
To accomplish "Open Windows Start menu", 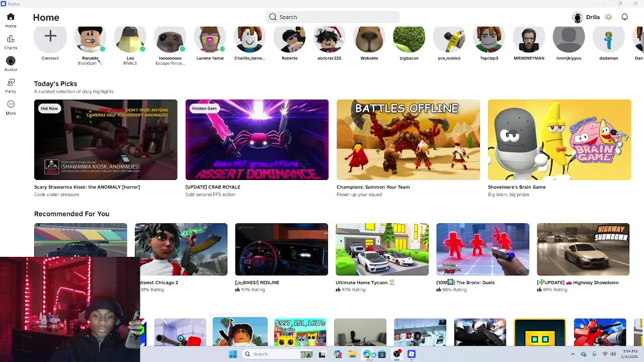I will [233, 354].
